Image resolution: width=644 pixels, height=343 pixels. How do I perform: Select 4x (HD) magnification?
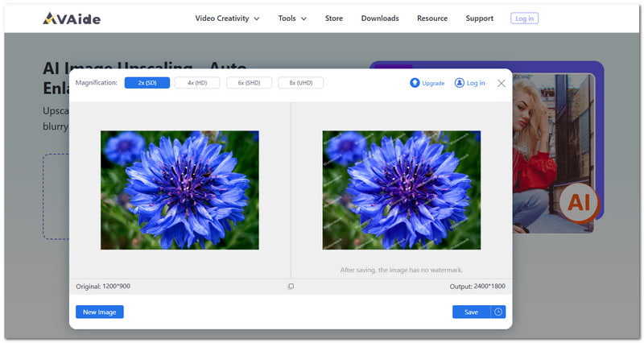point(197,83)
